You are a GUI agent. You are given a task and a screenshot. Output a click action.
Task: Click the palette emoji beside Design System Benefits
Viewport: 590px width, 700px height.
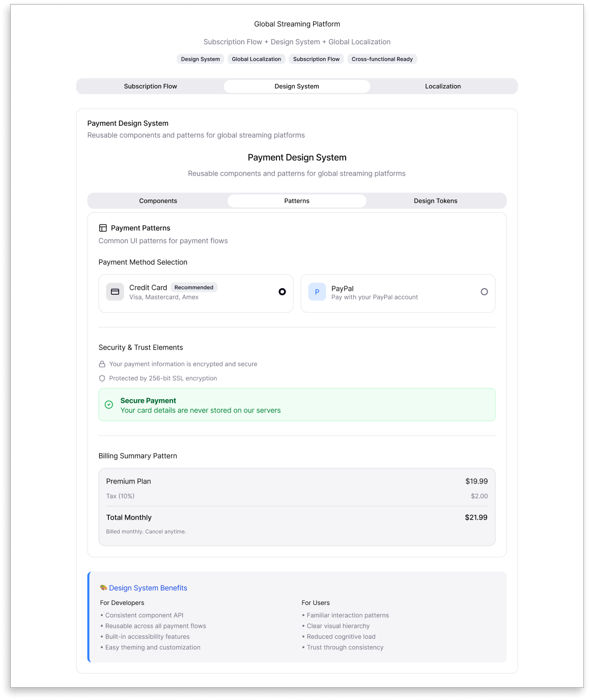pyautogui.click(x=103, y=588)
